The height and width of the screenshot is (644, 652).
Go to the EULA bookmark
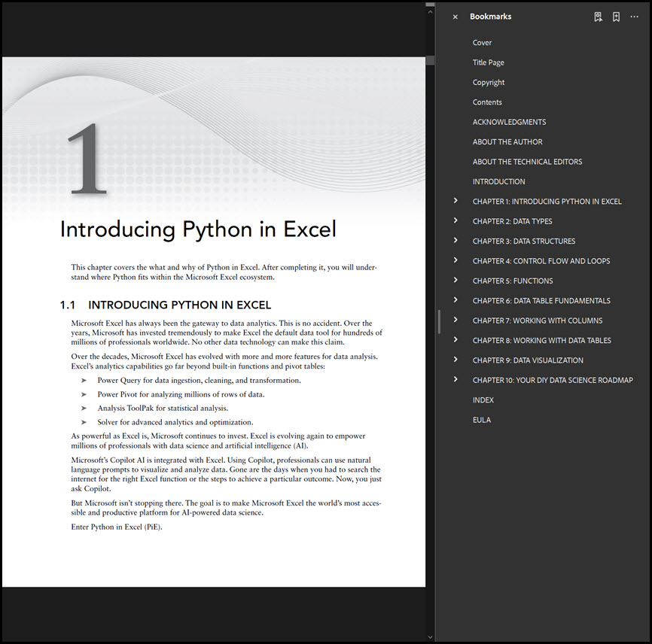tap(482, 420)
